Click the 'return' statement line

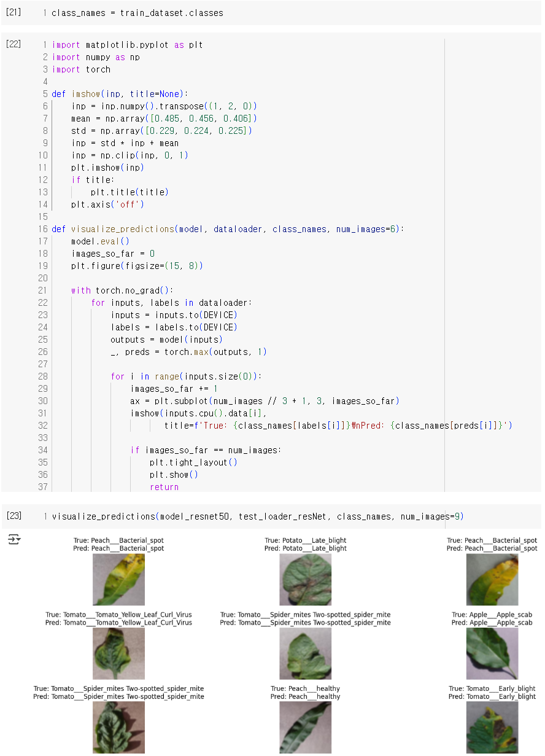point(164,487)
